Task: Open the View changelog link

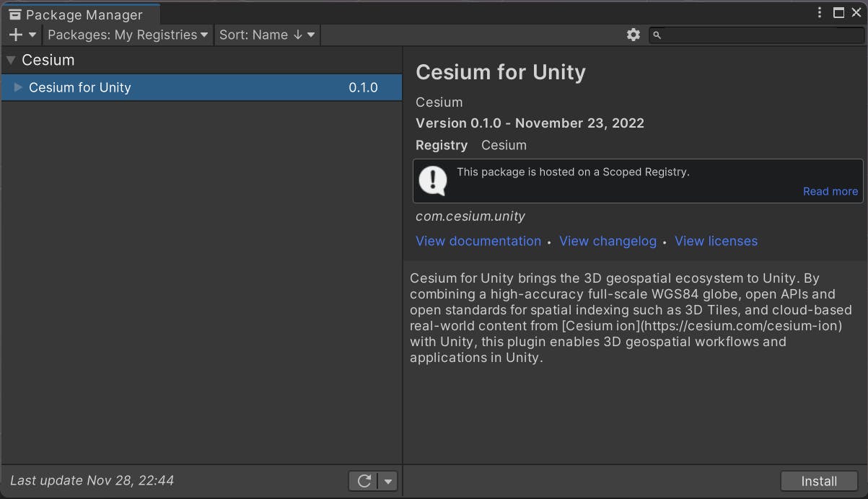Action: coord(608,241)
